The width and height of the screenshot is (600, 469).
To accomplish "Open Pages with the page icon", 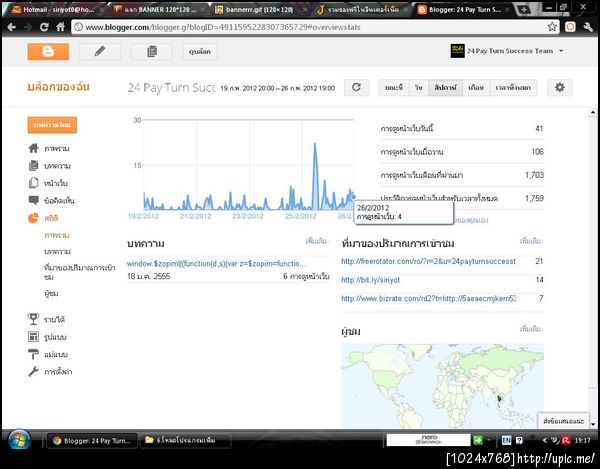I will coord(34,183).
